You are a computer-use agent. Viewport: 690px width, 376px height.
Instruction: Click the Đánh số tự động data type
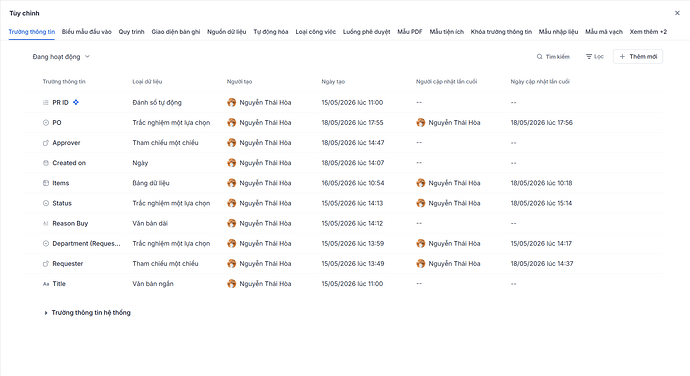(157, 103)
